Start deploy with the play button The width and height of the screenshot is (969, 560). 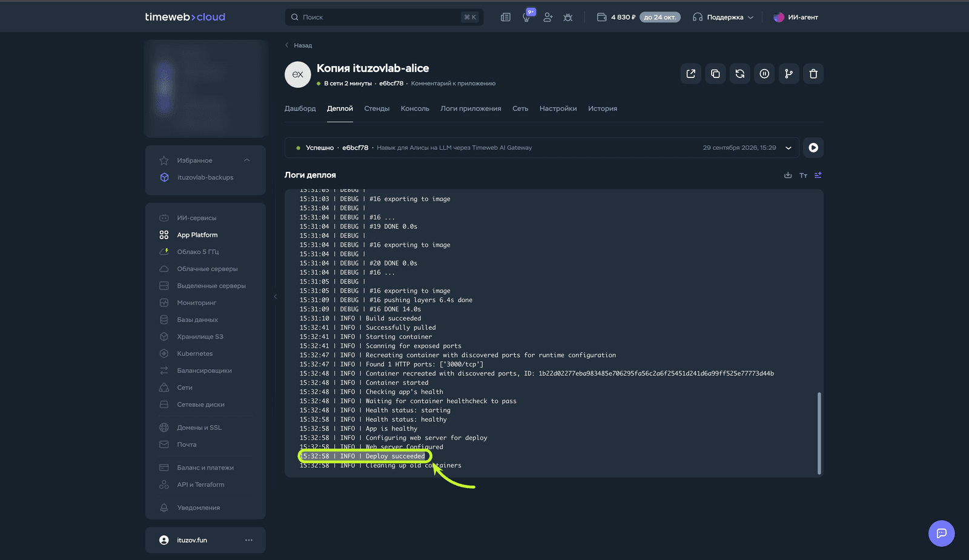pyautogui.click(x=813, y=148)
